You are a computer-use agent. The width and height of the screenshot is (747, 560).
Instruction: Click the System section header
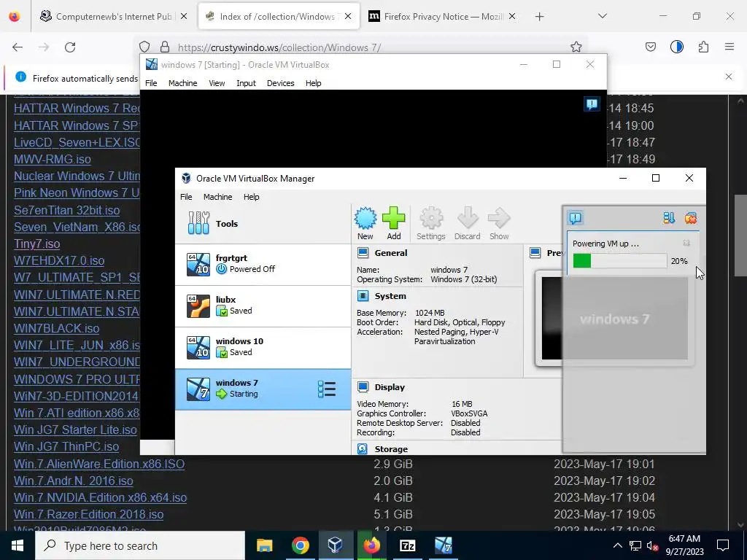pyautogui.click(x=390, y=296)
